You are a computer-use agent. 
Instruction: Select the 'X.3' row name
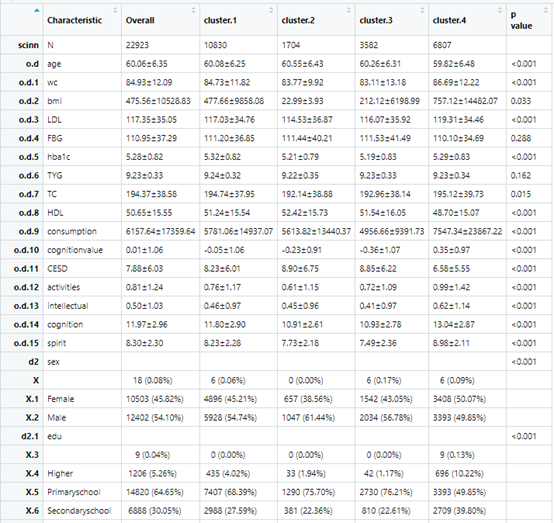coord(32,455)
